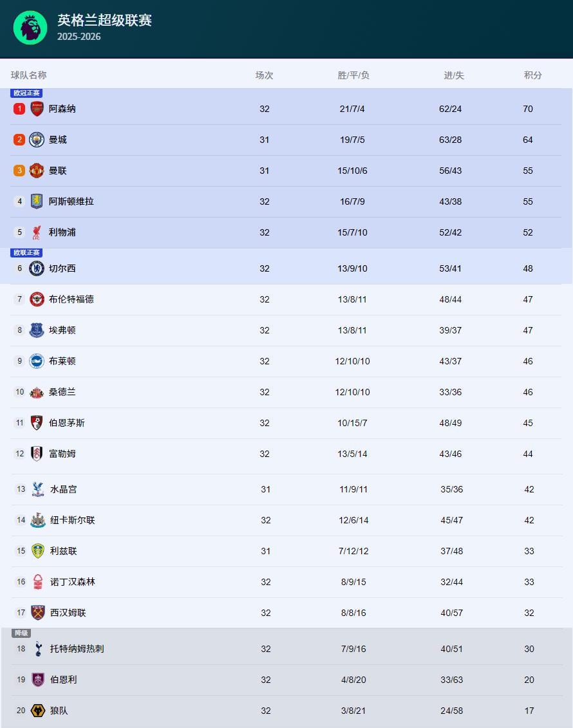Click the 英格兰超级联赛 league title
Screen dimensions: 573x728
point(104,21)
